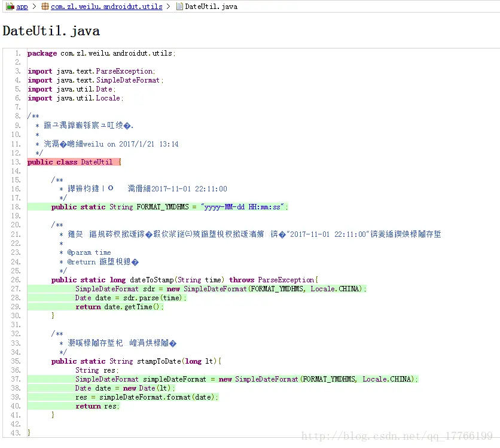Image resolution: width=500 pixels, height=448 pixels.
Task: Click DateUtil.java breadcrumb text
Action: 211,7
